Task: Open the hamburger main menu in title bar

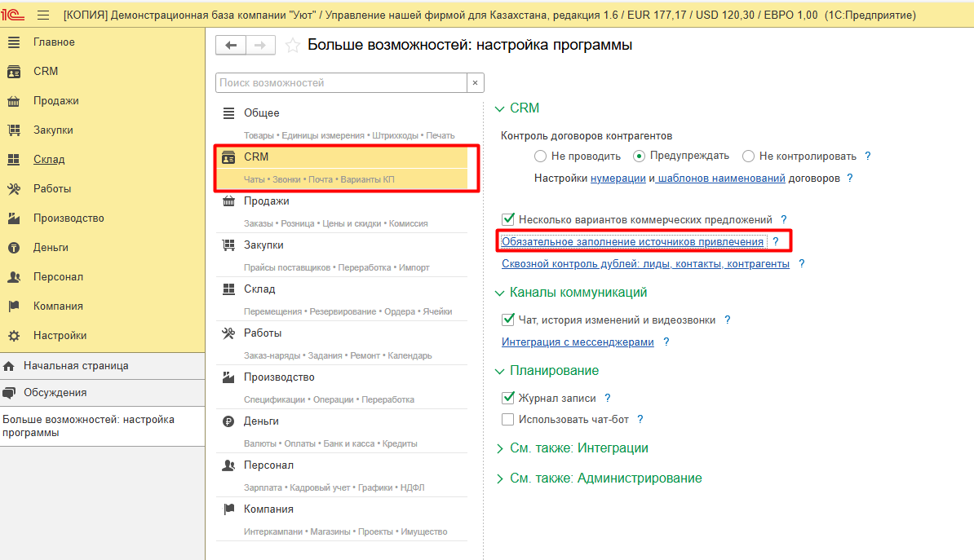Action: (x=43, y=15)
